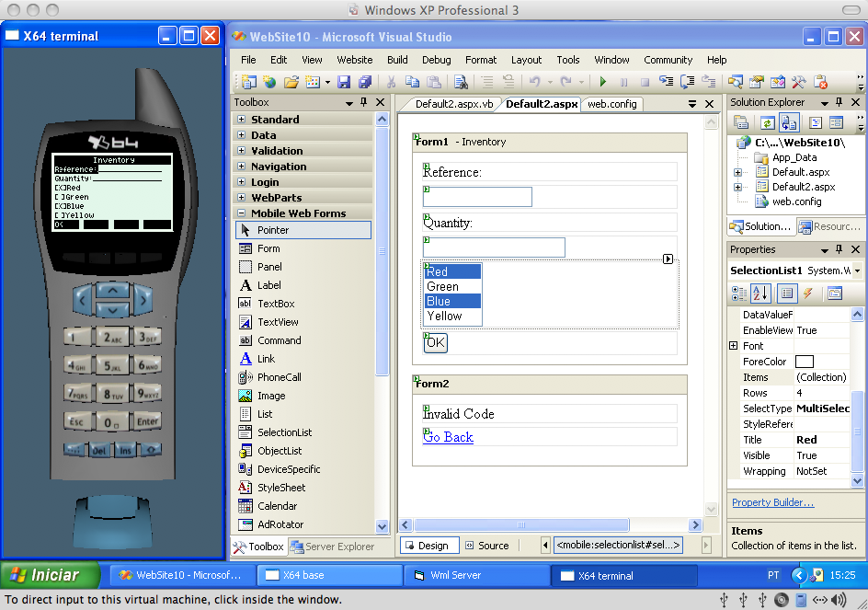Expand the Standard toolbox group
Viewport: 868px width, 610px height.
[241, 119]
